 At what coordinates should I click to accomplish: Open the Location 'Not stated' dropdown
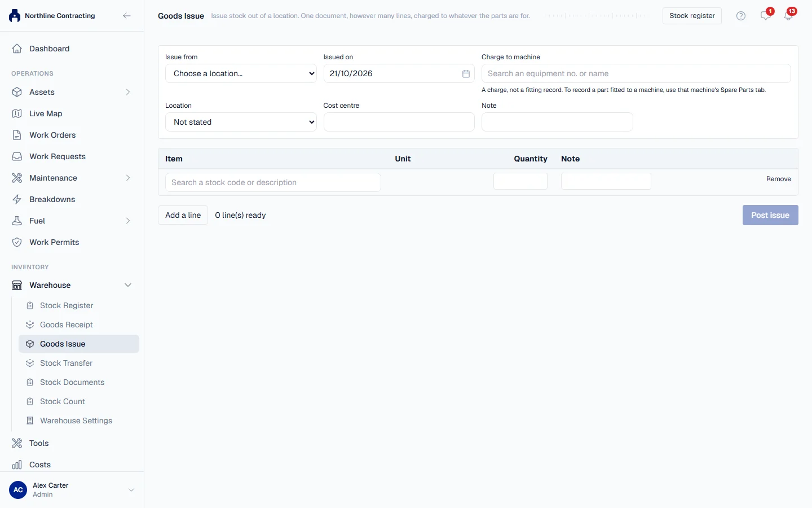tap(241, 122)
